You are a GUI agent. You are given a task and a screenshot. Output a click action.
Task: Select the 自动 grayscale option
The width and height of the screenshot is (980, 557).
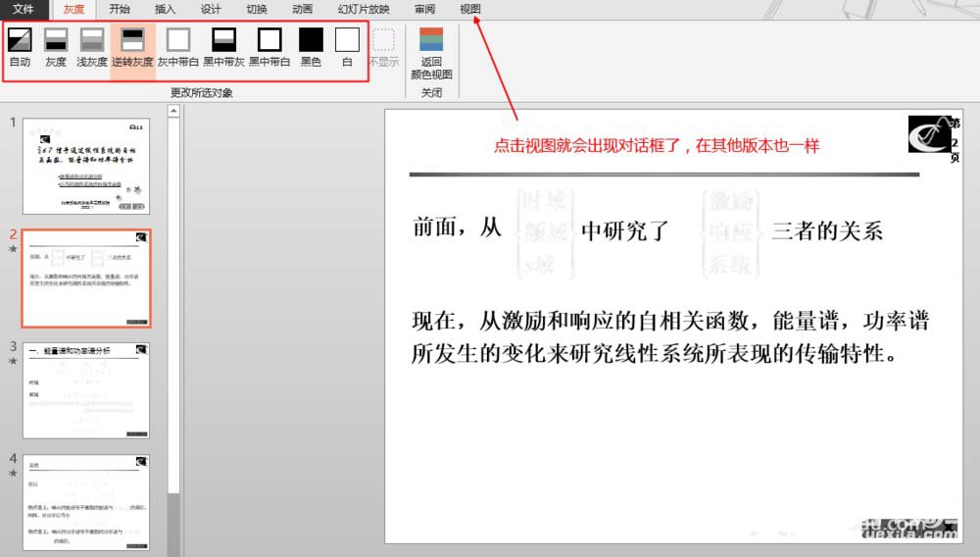click(20, 46)
